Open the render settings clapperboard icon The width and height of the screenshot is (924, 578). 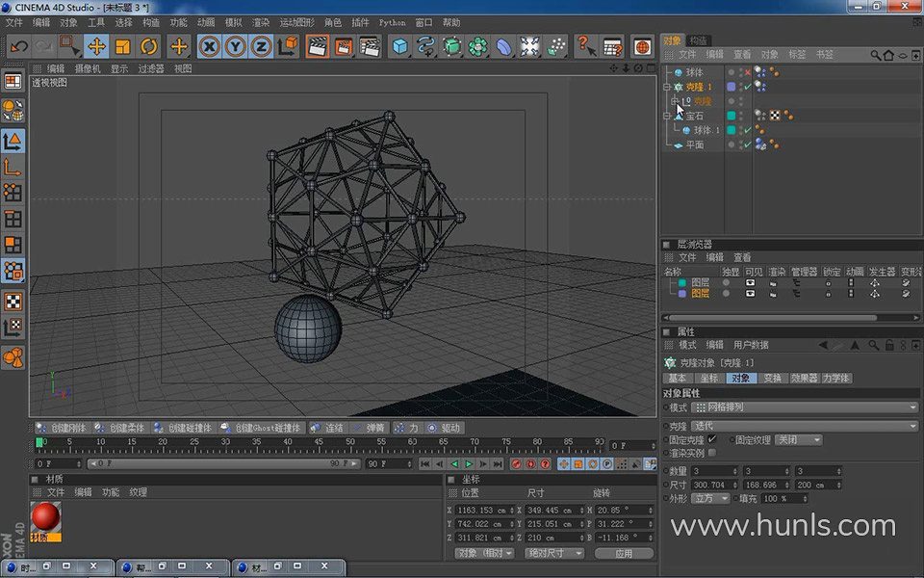(x=370, y=46)
